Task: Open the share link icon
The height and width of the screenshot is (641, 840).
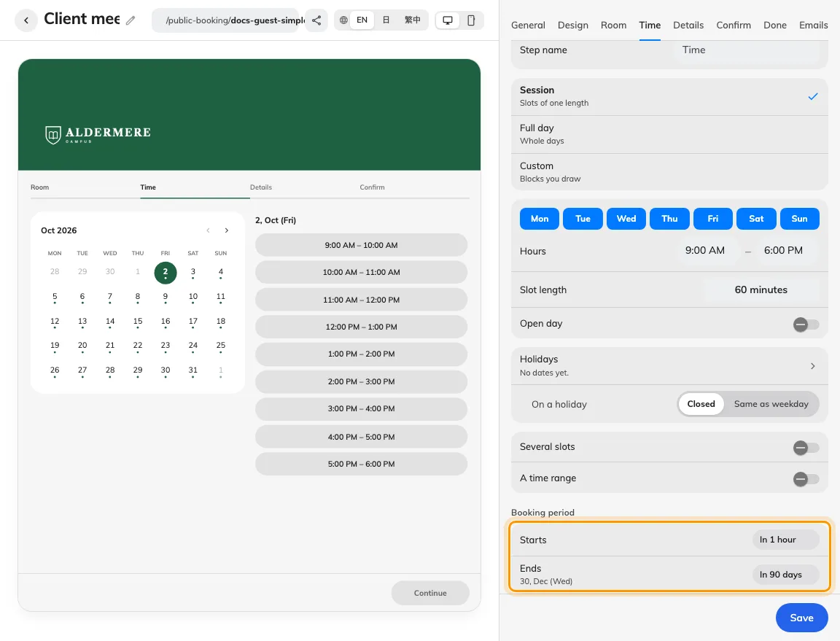Action: coord(316,20)
